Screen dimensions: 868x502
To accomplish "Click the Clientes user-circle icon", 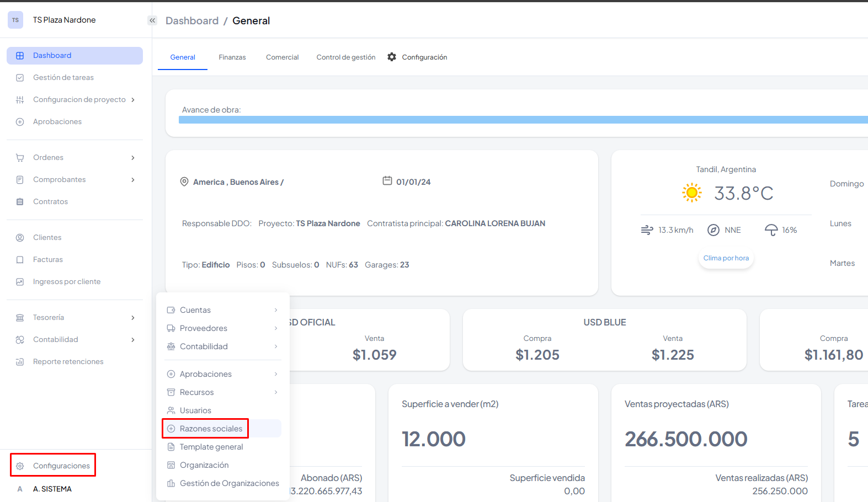I will click(x=20, y=238).
